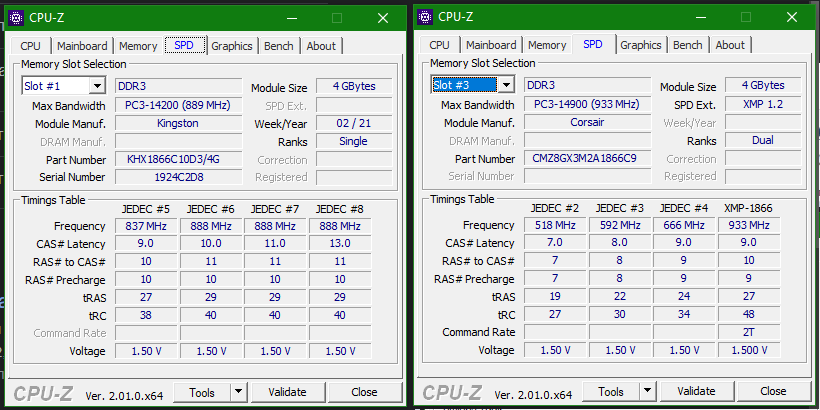The height and width of the screenshot is (410, 820).
Task: Click Kingston module manufacturer field
Action: pos(178,123)
